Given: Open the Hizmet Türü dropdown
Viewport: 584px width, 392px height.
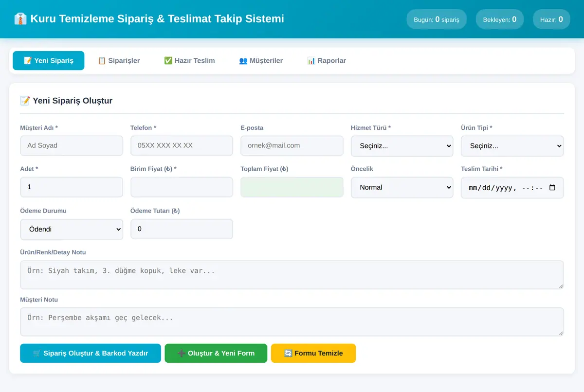Looking at the screenshot, I should 402,146.
